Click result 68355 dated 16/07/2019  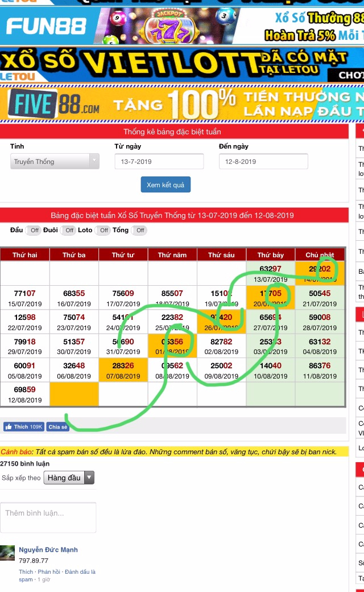74,293
